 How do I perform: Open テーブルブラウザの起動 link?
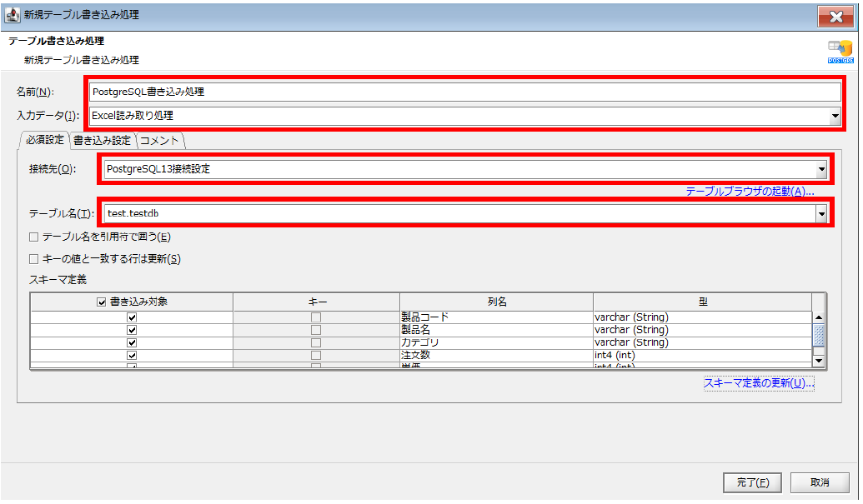[750, 192]
